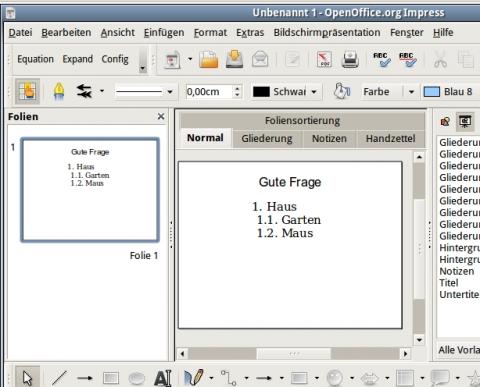Select the Line drawing tool
This screenshot has width=480, height=387.
point(59,378)
